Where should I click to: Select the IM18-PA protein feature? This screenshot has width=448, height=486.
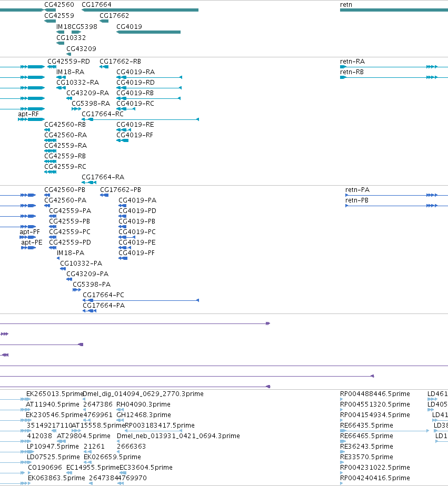click(x=58, y=258)
